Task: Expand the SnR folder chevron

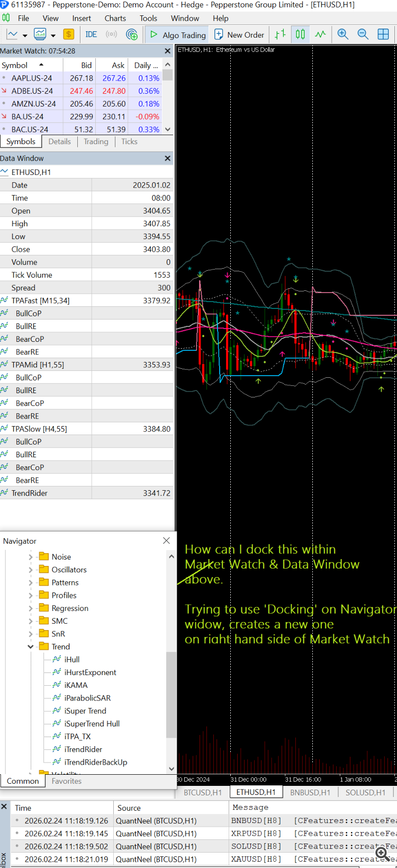Action: pos(30,634)
